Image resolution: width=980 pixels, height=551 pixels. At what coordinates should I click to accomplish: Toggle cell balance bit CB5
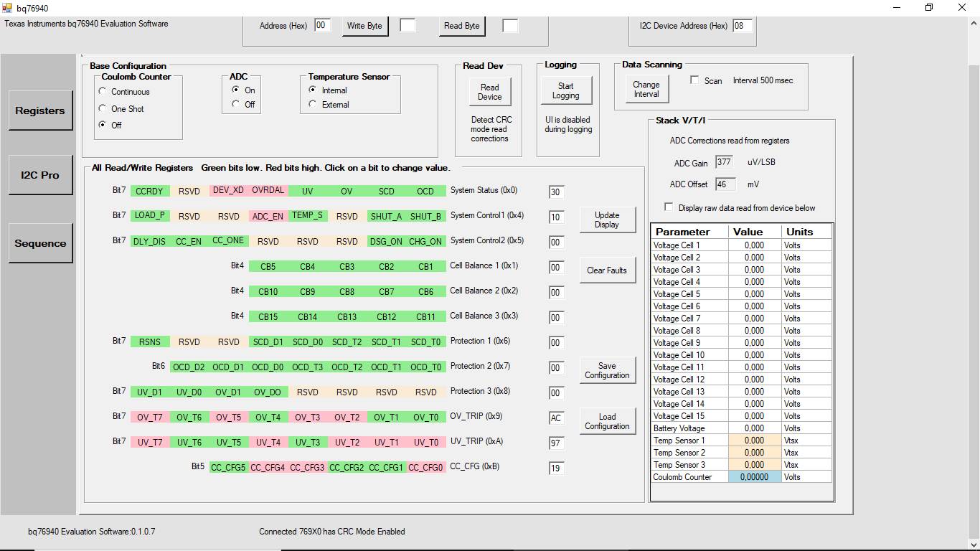click(x=268, y=267)
